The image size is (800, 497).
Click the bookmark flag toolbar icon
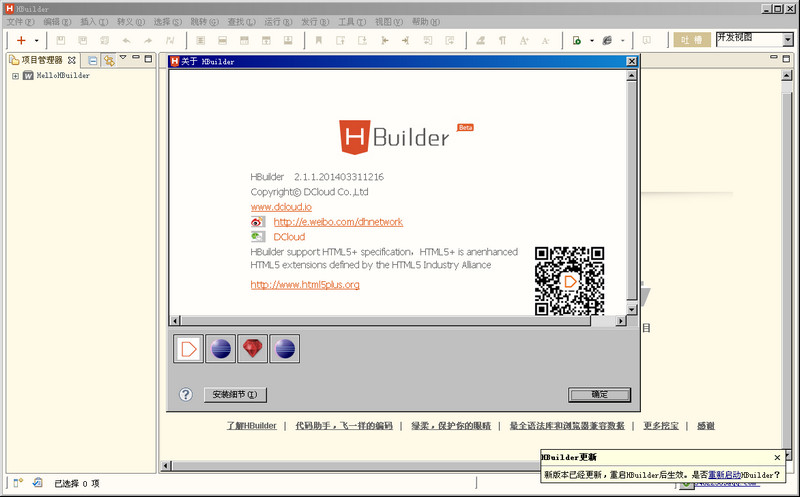319,40
